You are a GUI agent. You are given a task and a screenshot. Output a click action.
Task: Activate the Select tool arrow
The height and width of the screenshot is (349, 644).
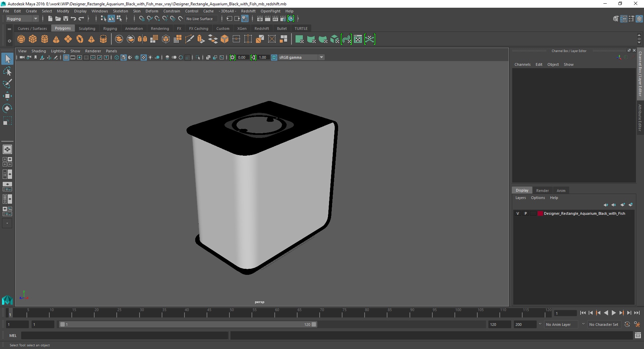point(7,59)
